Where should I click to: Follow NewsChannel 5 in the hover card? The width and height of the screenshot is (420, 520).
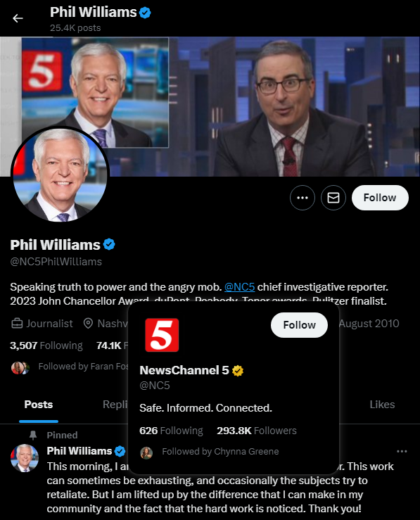click(x=299, y=325)
